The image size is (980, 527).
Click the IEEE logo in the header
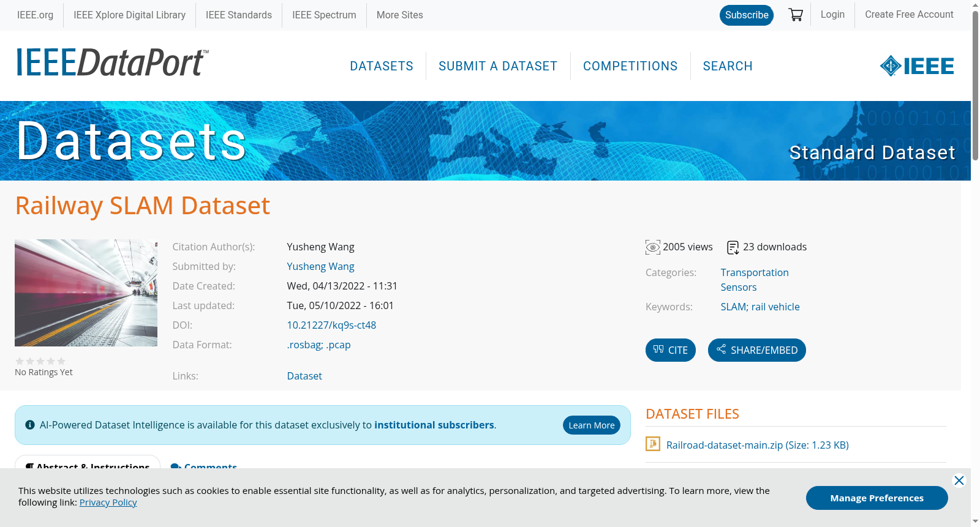[x=917, y=65]
